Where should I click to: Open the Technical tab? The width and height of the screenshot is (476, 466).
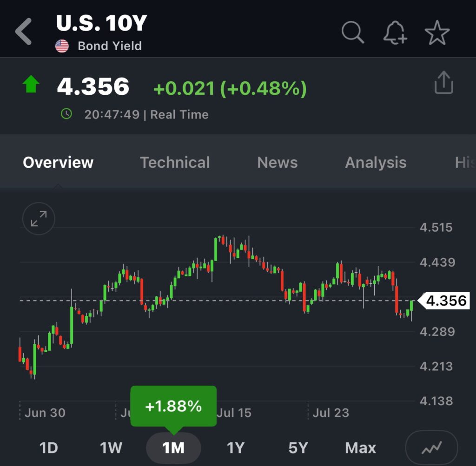pos(175,163)
